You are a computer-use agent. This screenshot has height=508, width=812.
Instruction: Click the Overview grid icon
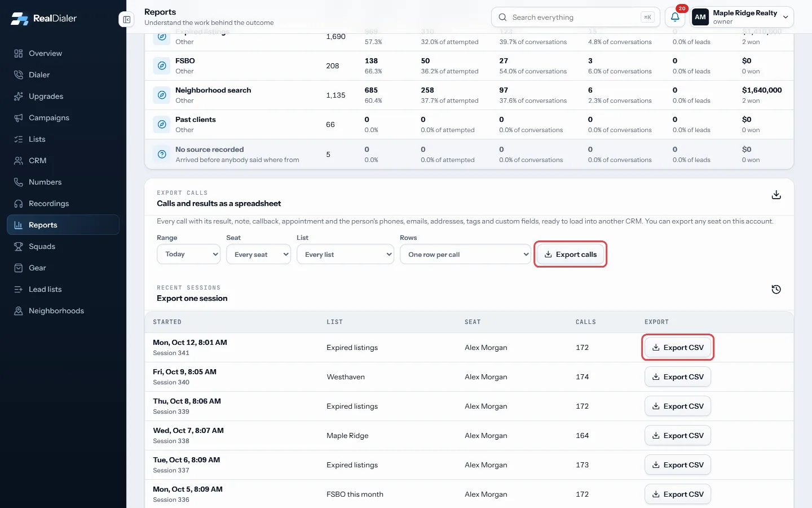[x=19, y=54]
